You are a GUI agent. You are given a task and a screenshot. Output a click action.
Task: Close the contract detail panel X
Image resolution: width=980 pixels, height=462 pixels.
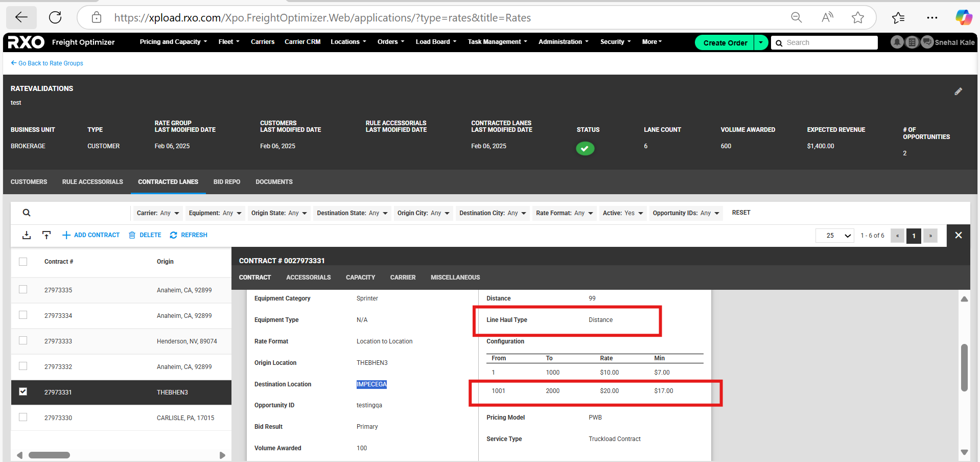959,235
